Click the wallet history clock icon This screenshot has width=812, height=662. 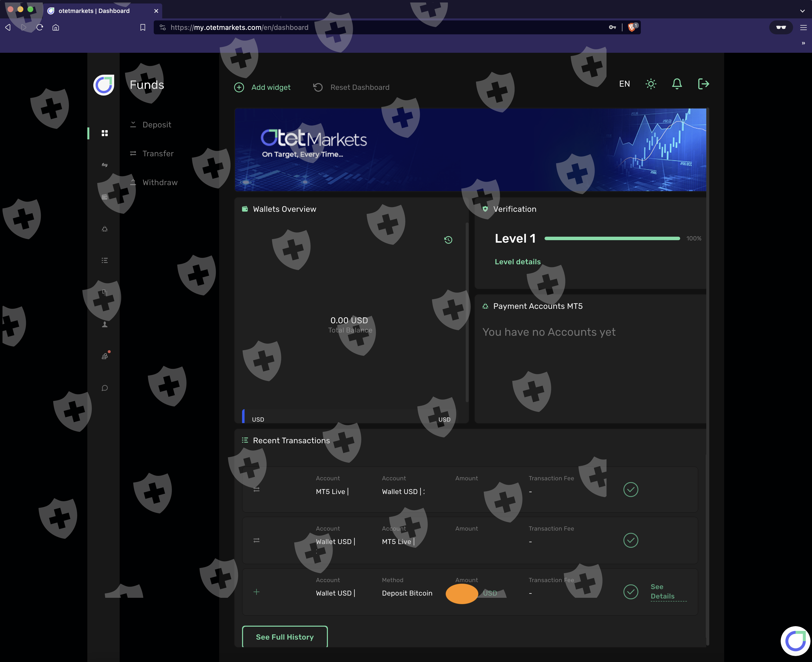click(448, 240)
